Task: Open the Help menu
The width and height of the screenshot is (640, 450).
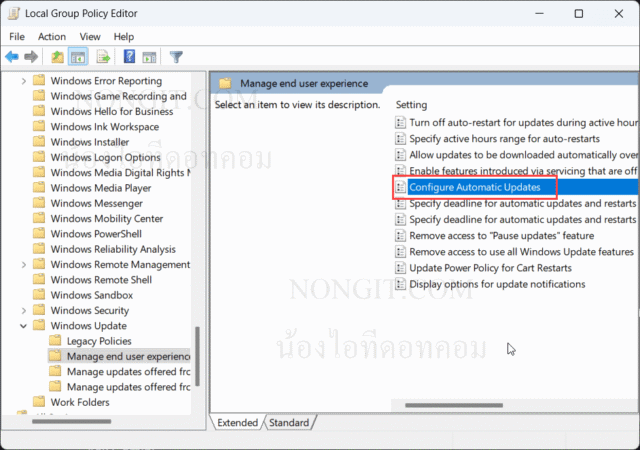Action: pyautogui.click(x=124, y=37)
